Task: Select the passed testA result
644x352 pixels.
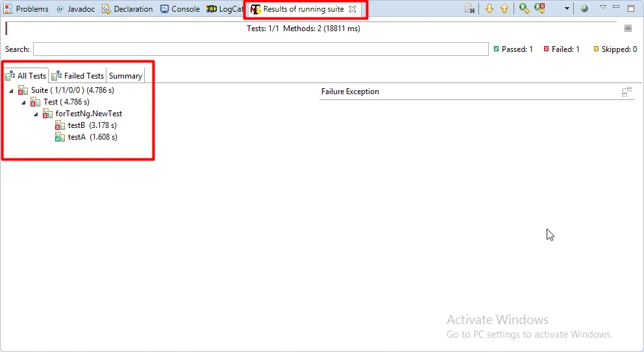Action: pyautogui.click(x=86, y=137)
